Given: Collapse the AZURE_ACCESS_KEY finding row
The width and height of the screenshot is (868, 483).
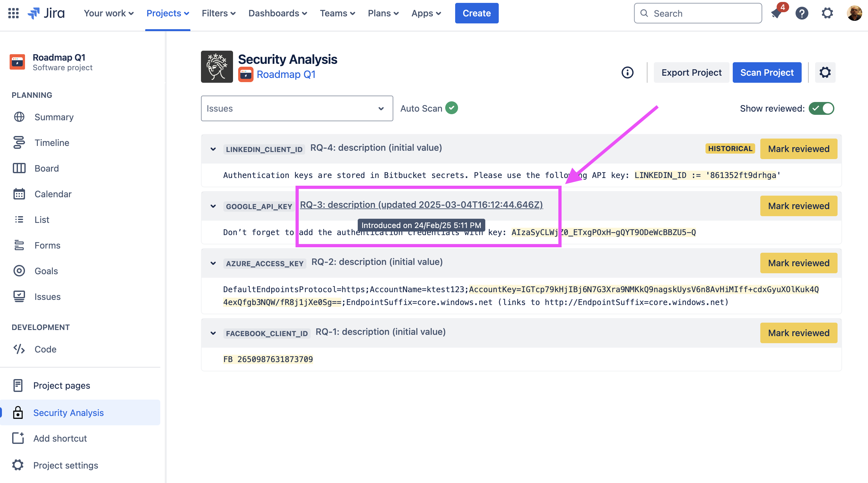Looking at the screenshot, I should pos(213,263).
